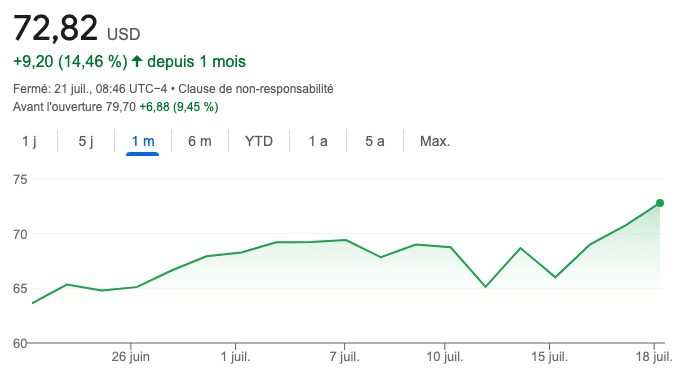This screenshot has width=700, height=380.
Task: Open the Clause de non-responsabilité link
Action: [x=256, y=89]
